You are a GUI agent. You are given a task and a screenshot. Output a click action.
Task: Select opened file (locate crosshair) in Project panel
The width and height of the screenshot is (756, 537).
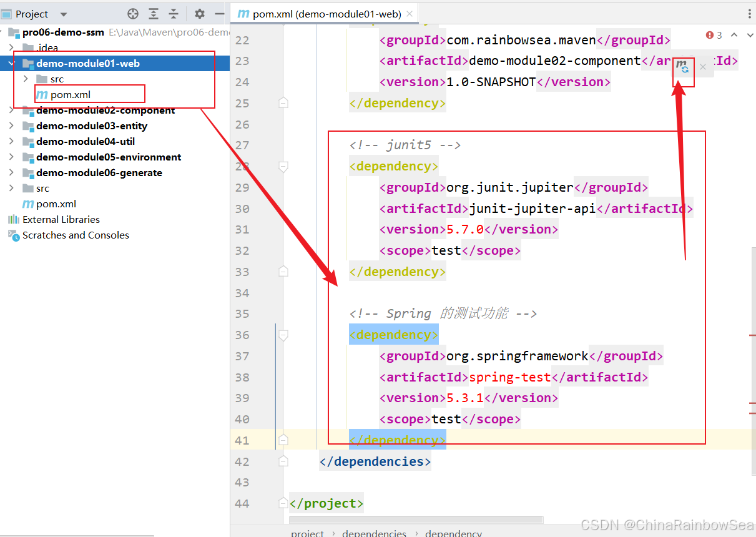pyautogui.click(x=133, y=14)
